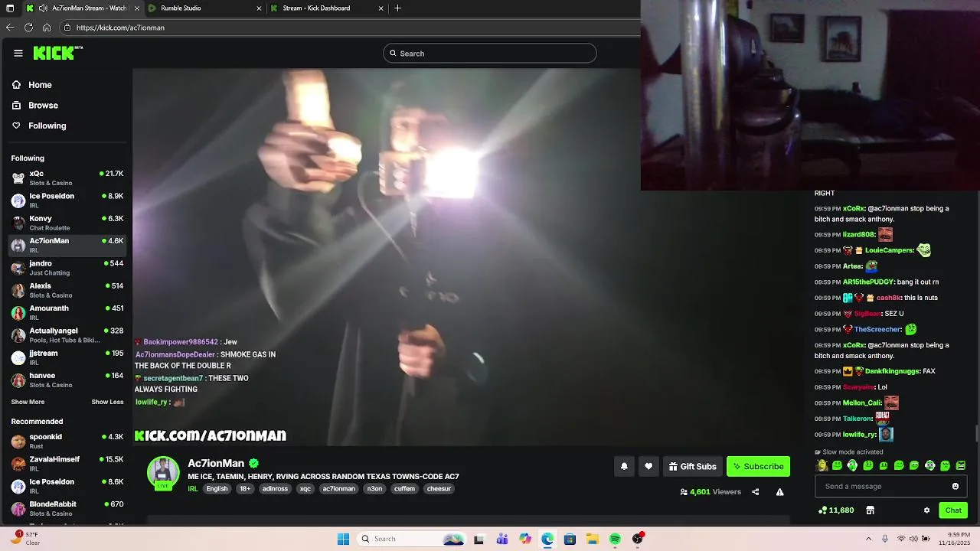Open jjstream channel in Following list
The width and height of the screenshot is (980, 551).
pyautogui.click(x=67, y=357)
